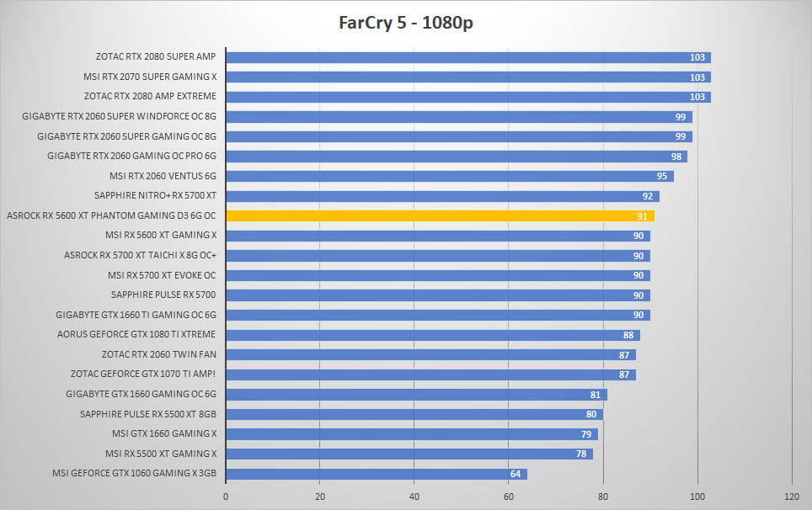Click the axis tick label 60
Viewport: 812px width, 510px height.
509,497
